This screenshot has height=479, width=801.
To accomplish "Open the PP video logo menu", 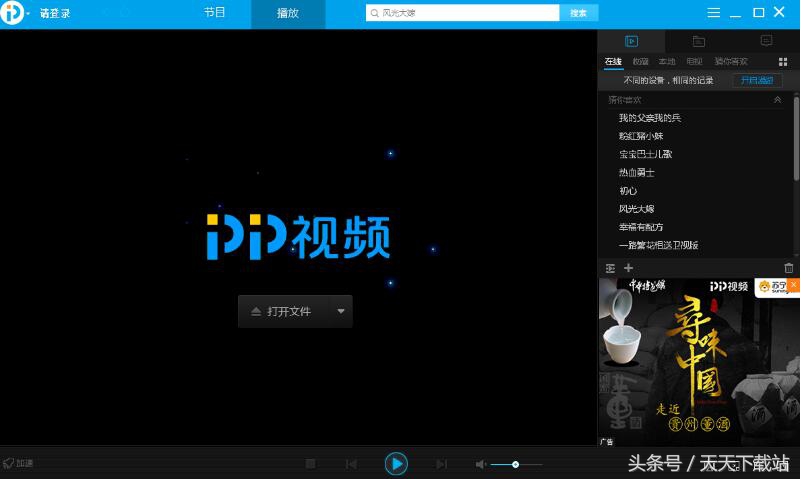I will (12, 12).
